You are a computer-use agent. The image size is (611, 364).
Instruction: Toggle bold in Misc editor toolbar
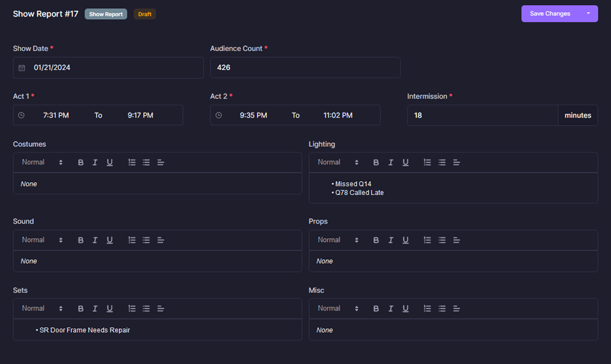pos(376,309)
